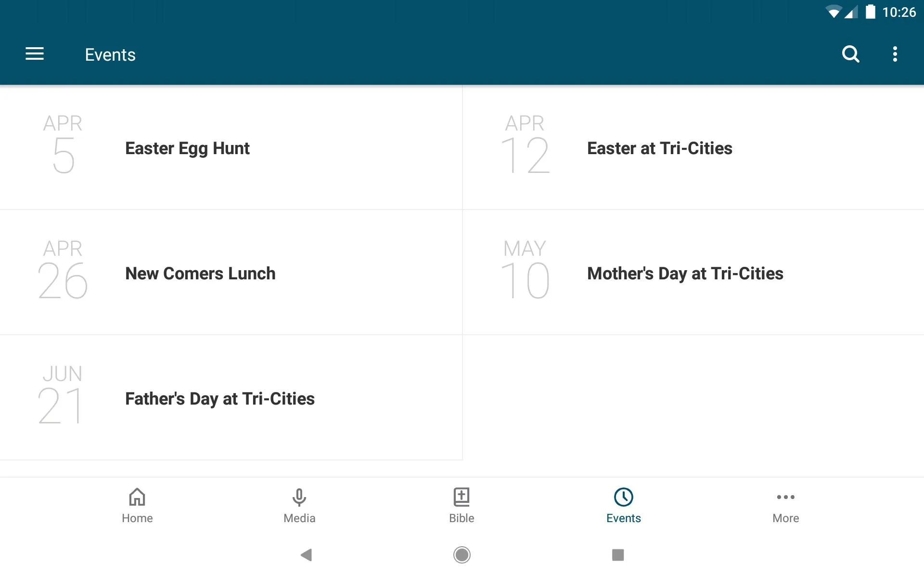
Task: Navigate to the Home tab
Action: [138, 505]
